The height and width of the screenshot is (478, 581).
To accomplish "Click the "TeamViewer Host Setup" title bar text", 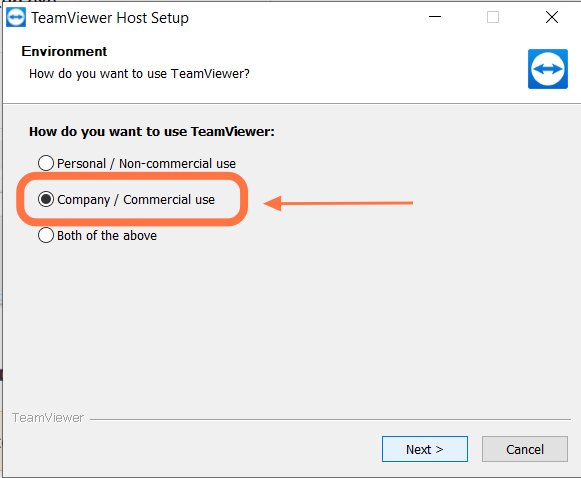I will pos(110,18).
